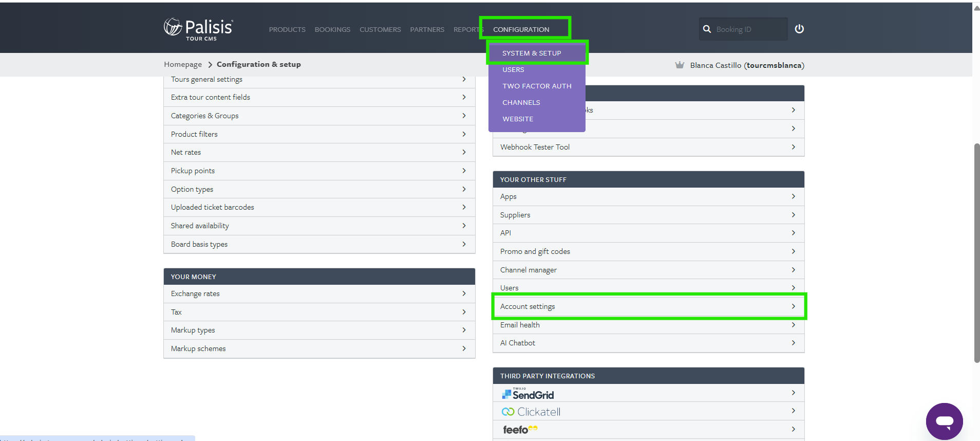
Task: Open AI Chatbot settings
Action: 648,343
